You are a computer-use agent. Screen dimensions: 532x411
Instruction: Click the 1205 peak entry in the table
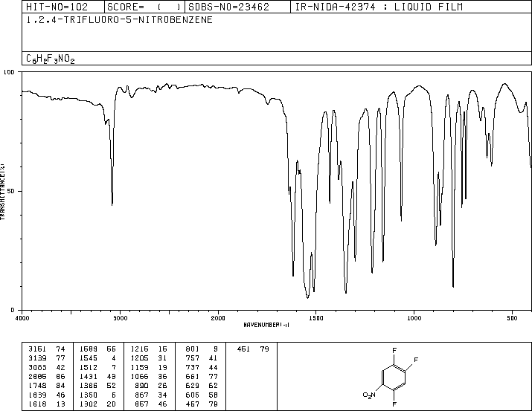[x=149, y=358]
